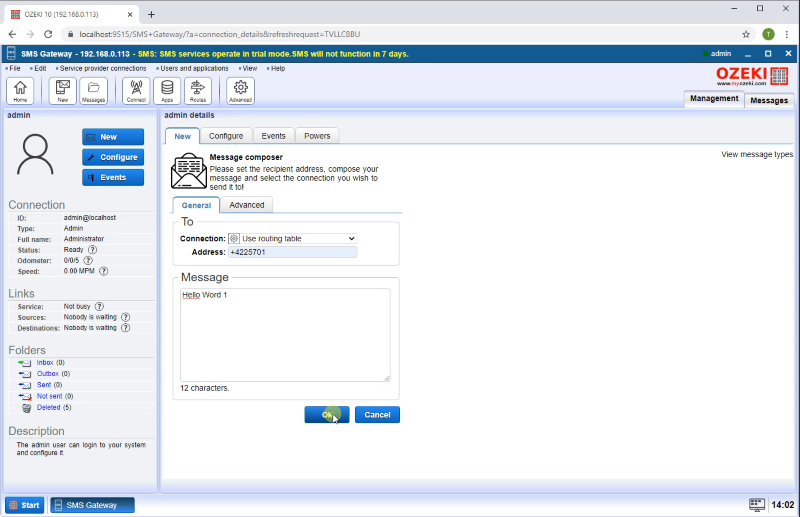Viewport: 800px width, 517px height.
Task: Click the Outbox folder envelope icon
Action: coord(24,374)
